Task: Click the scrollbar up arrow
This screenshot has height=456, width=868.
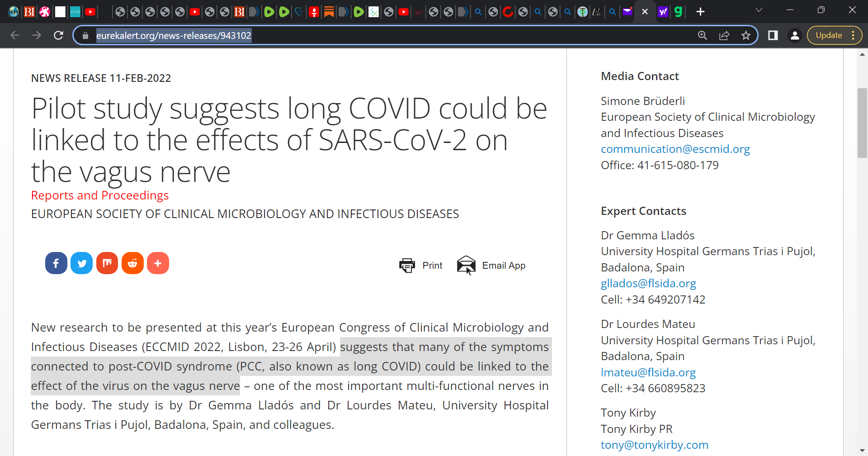Action: 862,54
